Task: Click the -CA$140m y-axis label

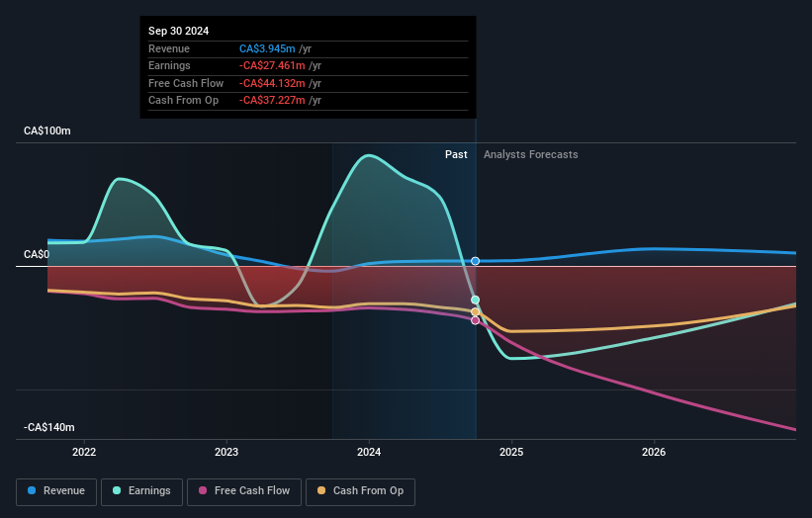Action: (x=49, y=427)
